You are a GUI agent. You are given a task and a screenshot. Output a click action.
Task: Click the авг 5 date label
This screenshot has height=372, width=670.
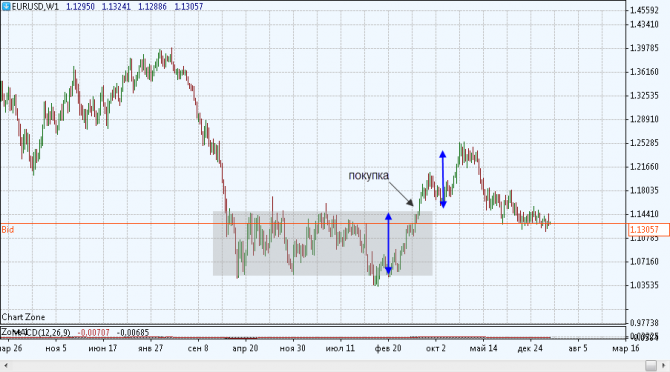578,349
